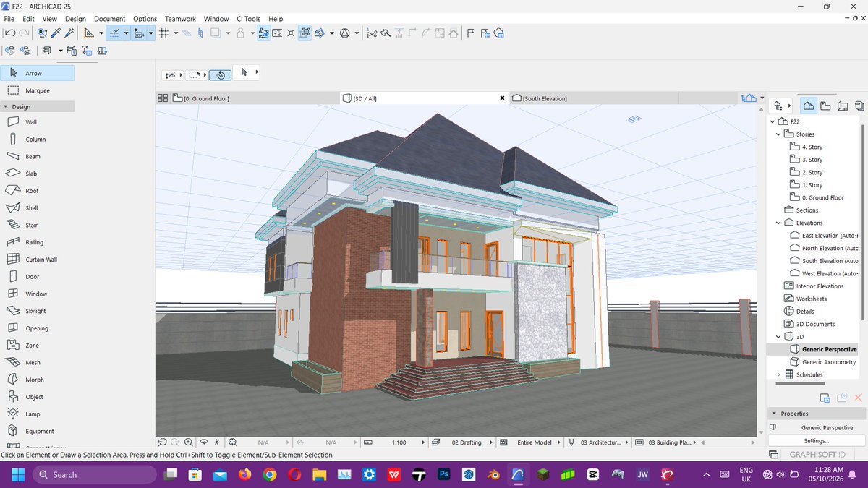Select the Skylight tool
868x488 pixels.
pos(38,311)
